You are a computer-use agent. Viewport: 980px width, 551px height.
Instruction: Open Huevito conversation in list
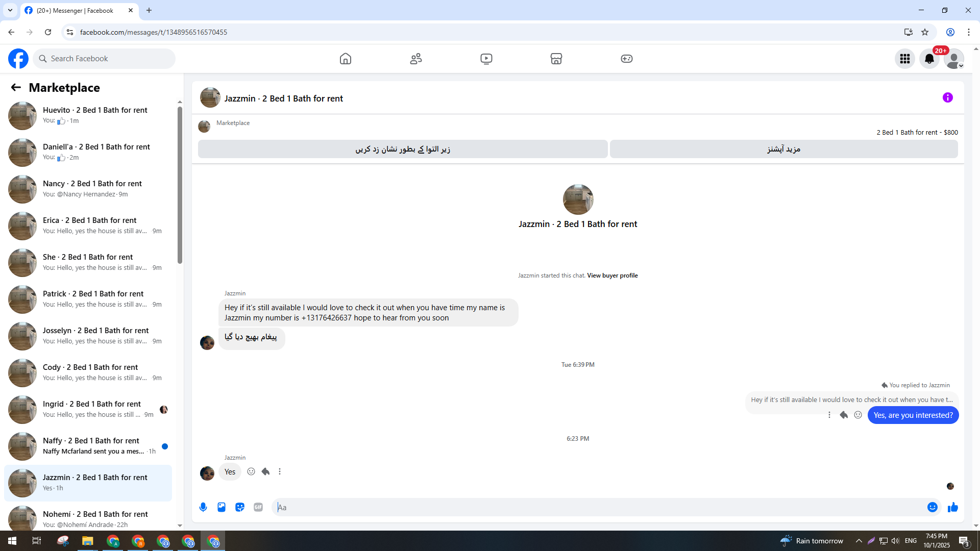pyautogui.click(x=88, y=115)
